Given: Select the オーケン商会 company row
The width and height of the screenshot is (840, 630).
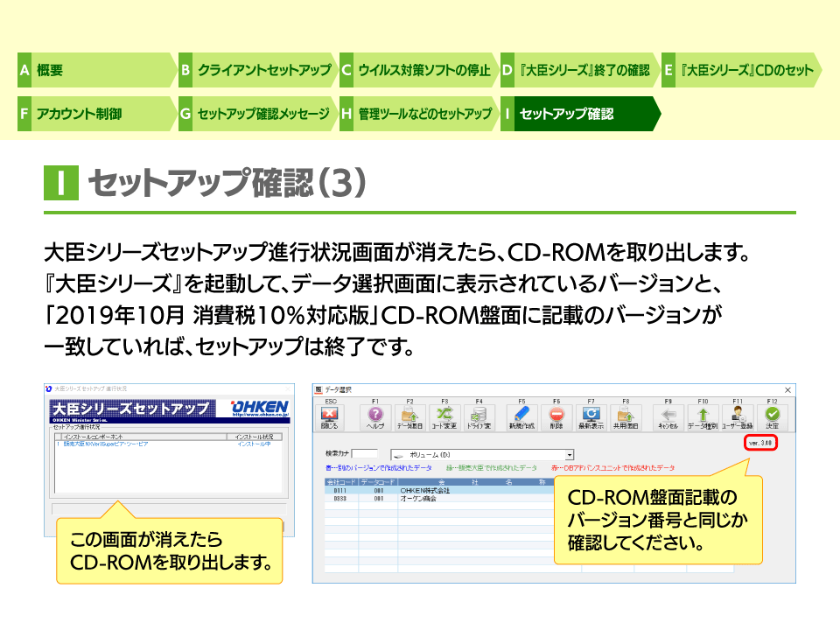Looking at the screenshot, I should tap(439, 498).
